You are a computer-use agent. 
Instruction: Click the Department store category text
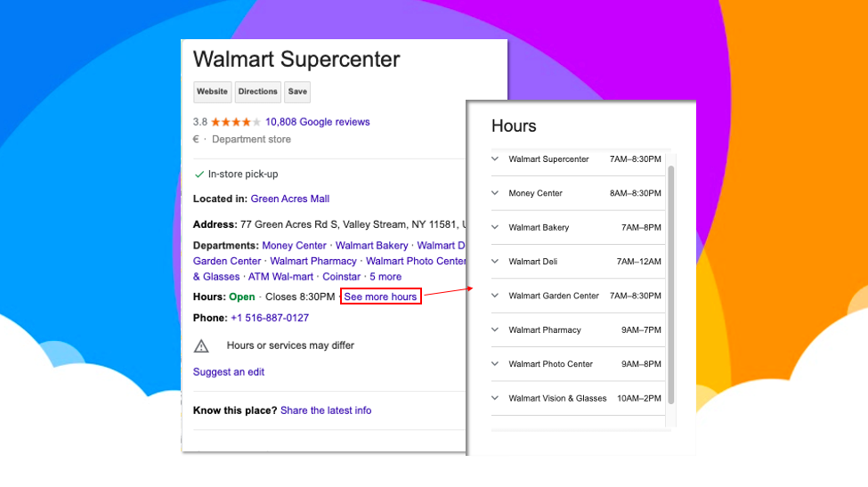click(x=251, y=140)
